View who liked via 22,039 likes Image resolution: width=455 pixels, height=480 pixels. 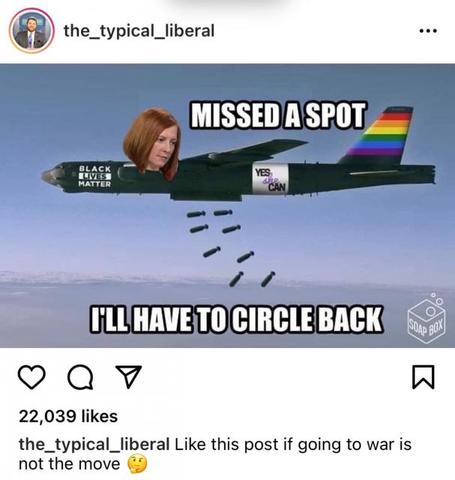tap(68, 416)
